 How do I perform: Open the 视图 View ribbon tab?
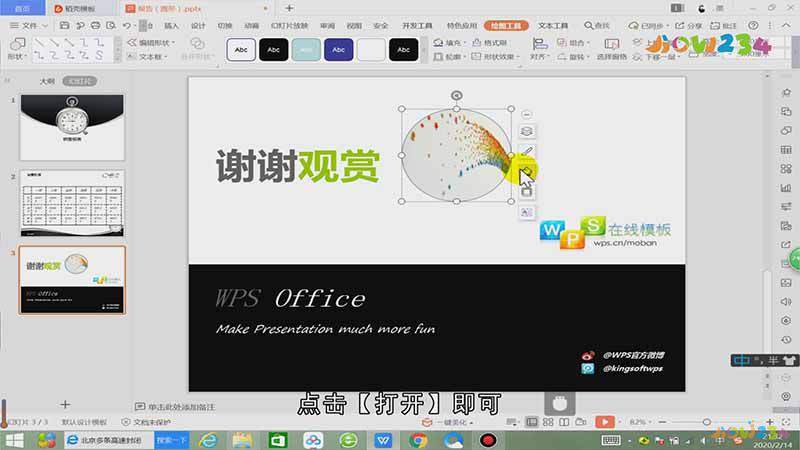(x=354, y=25)
